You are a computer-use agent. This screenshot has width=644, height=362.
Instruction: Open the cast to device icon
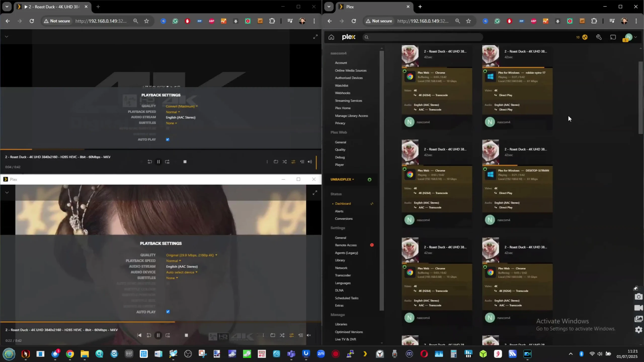[613, 37]
